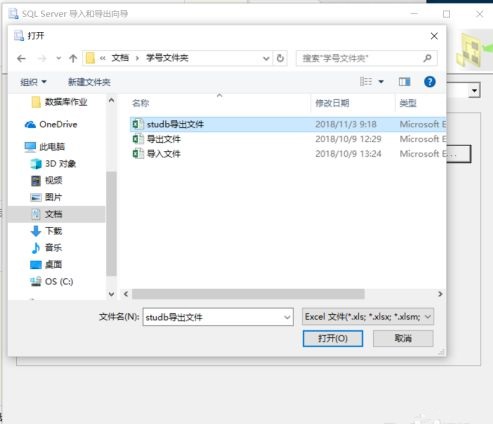Toggle the preview pane icon
The image size is (493, 424).
point(404,82)
